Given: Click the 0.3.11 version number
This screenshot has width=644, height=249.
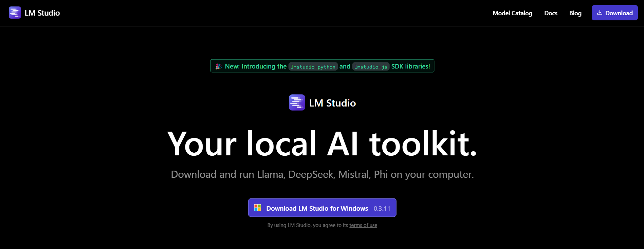Looking at the screenshot, I should [x=382, y=208].
